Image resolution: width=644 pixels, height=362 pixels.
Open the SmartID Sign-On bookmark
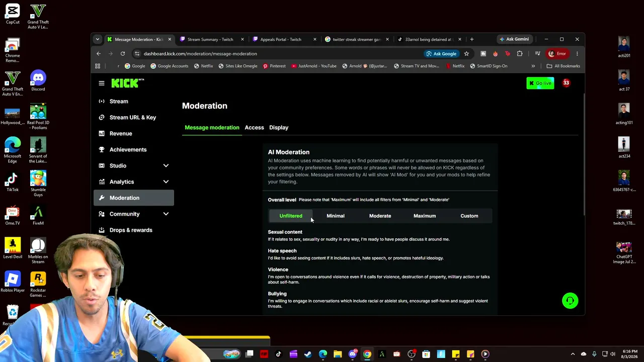[488, 66]
